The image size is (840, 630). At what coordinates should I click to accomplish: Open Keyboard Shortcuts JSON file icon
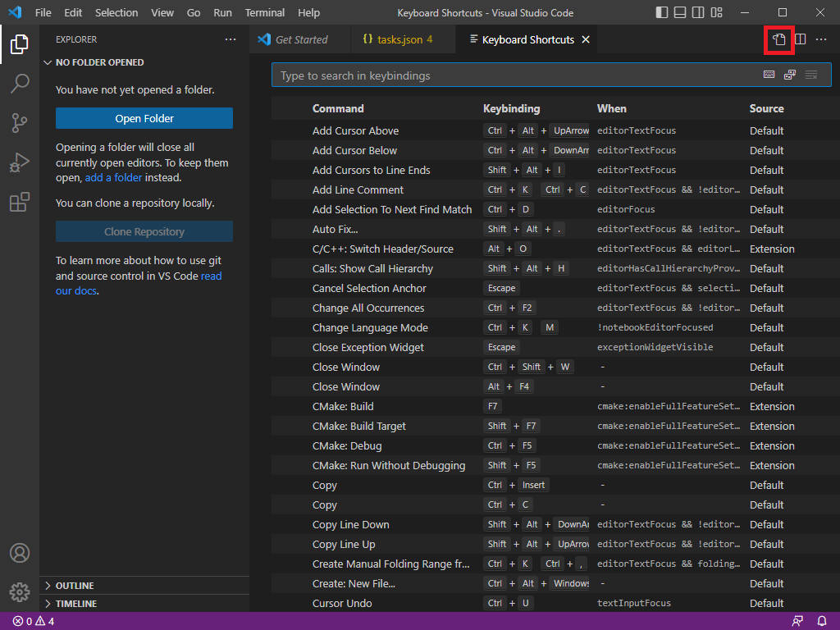click(779, 39)
